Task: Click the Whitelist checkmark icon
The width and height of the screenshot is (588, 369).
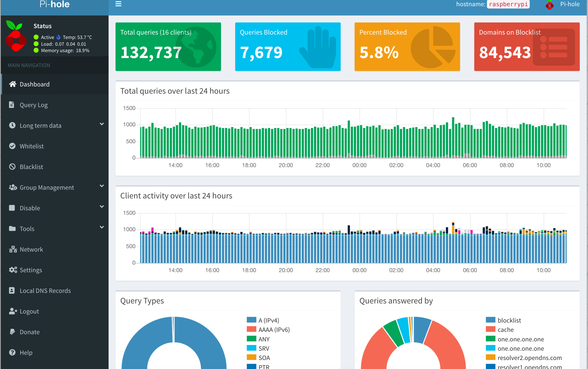Action: point(12,146)
